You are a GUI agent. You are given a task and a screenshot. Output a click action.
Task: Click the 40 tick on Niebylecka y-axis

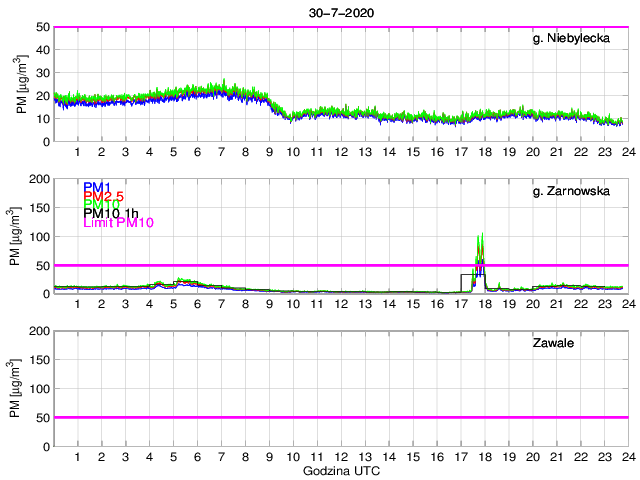coord(42,50)
